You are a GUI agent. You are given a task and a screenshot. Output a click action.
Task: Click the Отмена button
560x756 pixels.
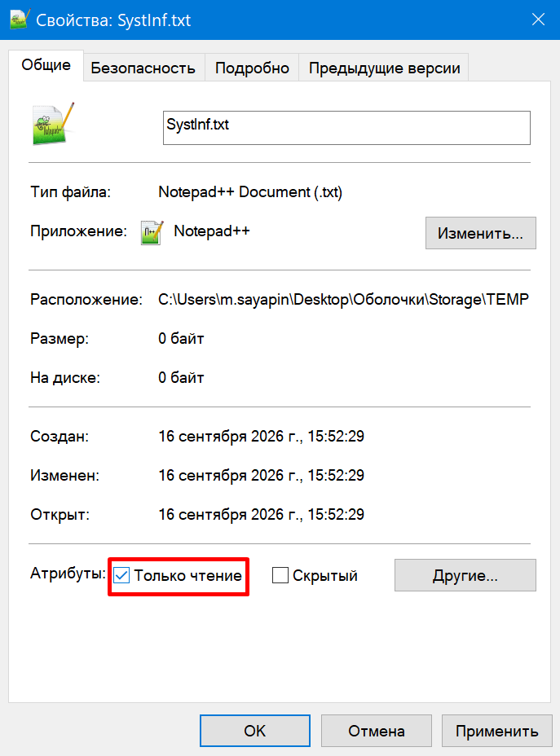coord(377,731)
